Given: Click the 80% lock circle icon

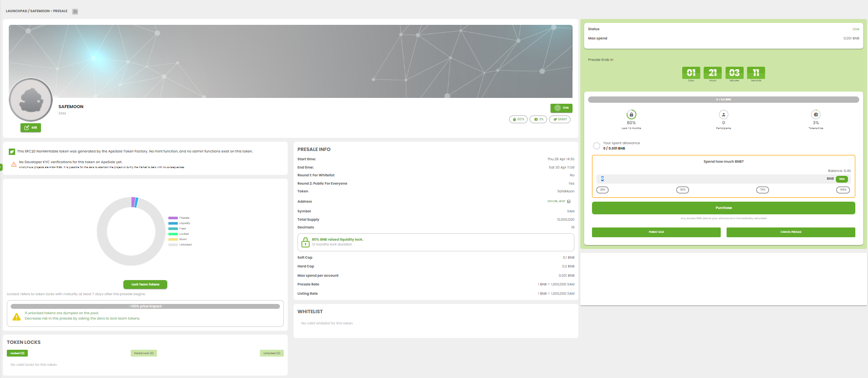Looking at the screenshot, I should point(631,114).
